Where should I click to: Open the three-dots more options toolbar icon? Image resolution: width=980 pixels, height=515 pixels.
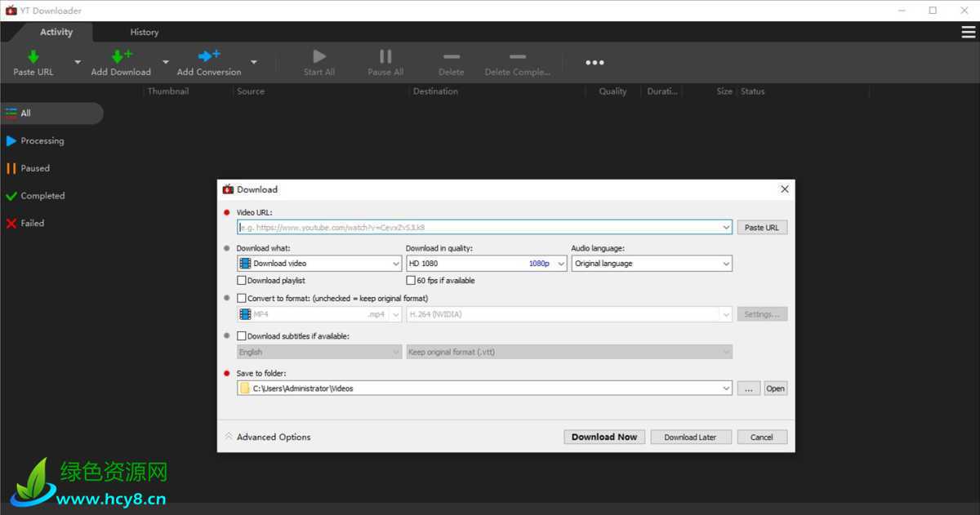tap(595, 63)
